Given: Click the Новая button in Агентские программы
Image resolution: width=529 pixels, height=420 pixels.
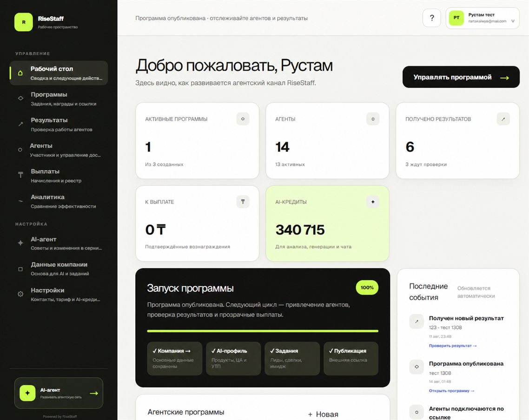Looking at the screenshot, I should tap(323, 414).
